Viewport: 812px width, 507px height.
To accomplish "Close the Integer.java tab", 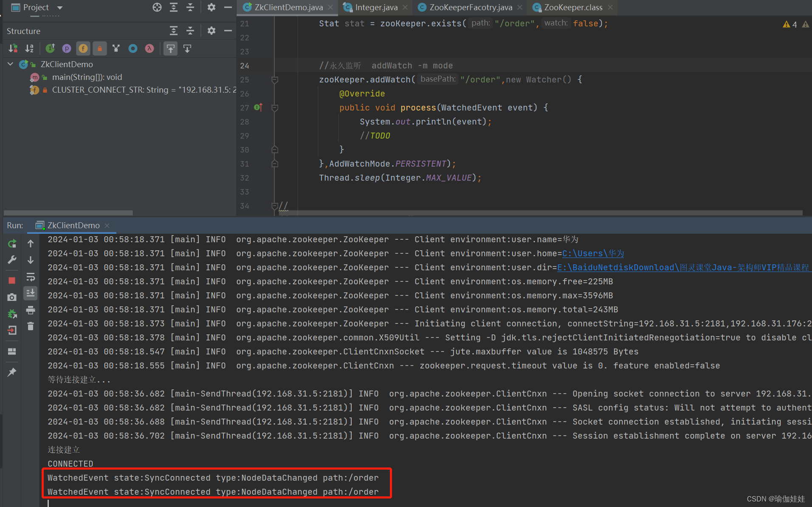I will (x=405, y=7).
